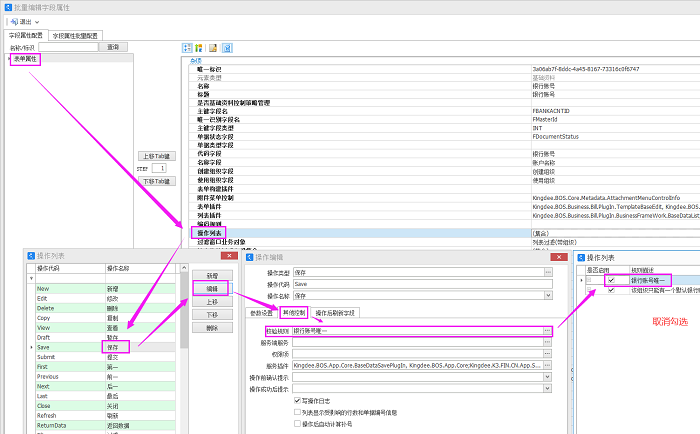Toggle the 写操作日志 checkbox

[297, 402]
